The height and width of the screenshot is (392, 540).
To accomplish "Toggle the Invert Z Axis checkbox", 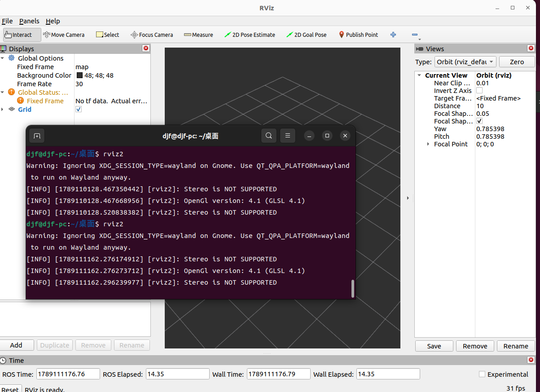I will (479, 91).
